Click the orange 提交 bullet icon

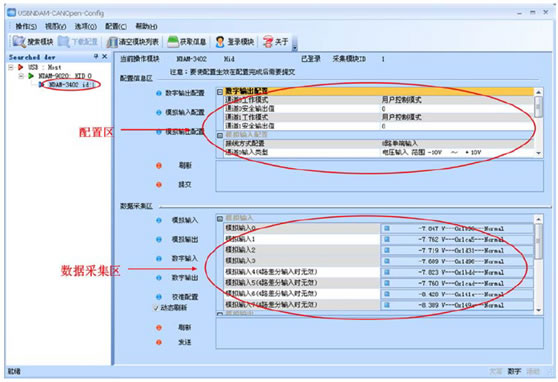click(x=159, y=184)
